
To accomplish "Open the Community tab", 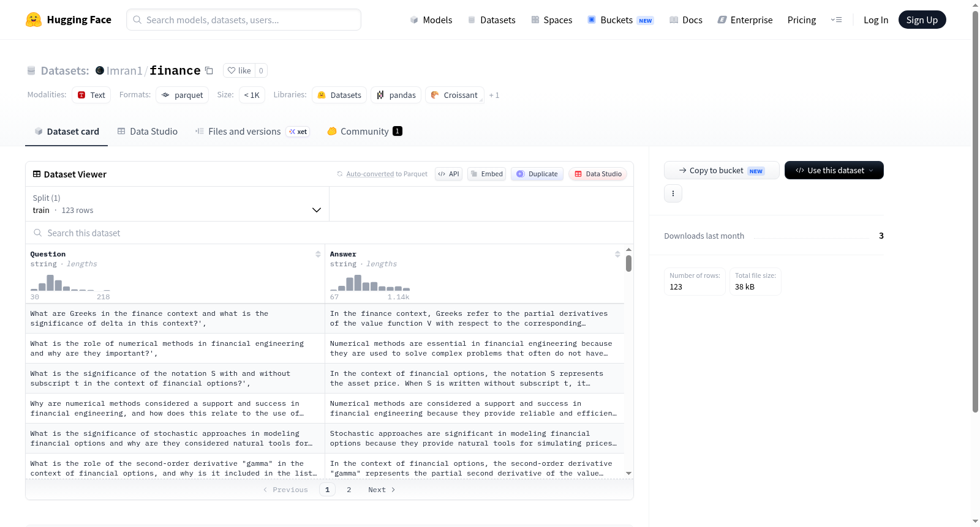I will click(364, 131).
